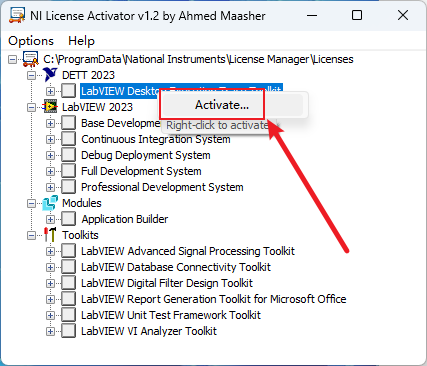Expand the Professional Development System row

click(x=50, y=187)
